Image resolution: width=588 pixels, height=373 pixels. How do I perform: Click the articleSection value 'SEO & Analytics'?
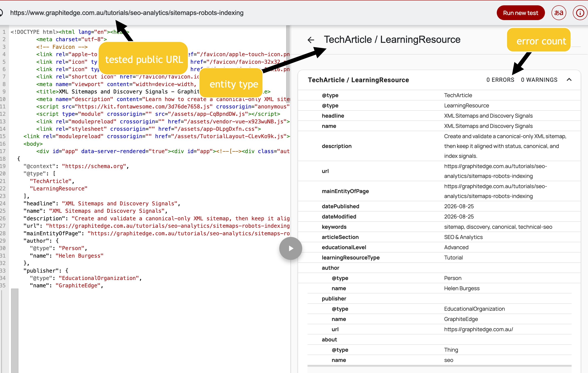point(463,237)
